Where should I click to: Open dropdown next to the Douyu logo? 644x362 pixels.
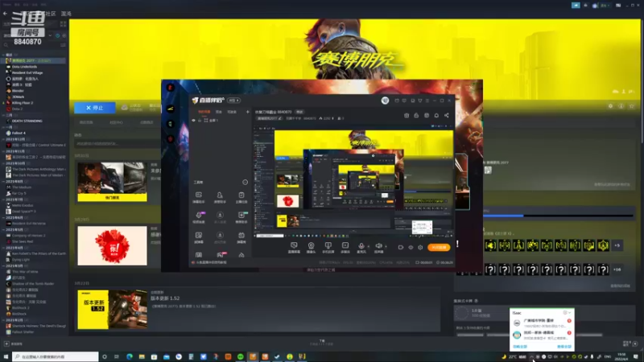[233, 101]
